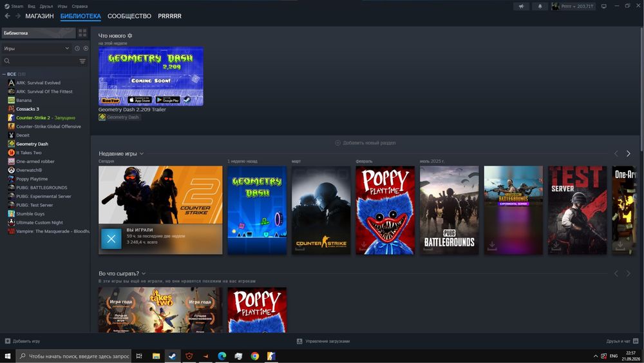Screen dimensions: 644x363
Task: Switch to СООБЩЕСТВО tab
Action: 129,16
